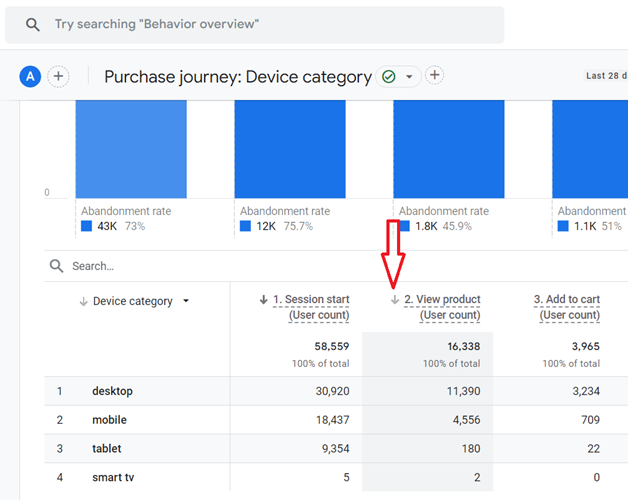Sort by 3. Add to cart column
628x500 pixels.
click(567, 300)
